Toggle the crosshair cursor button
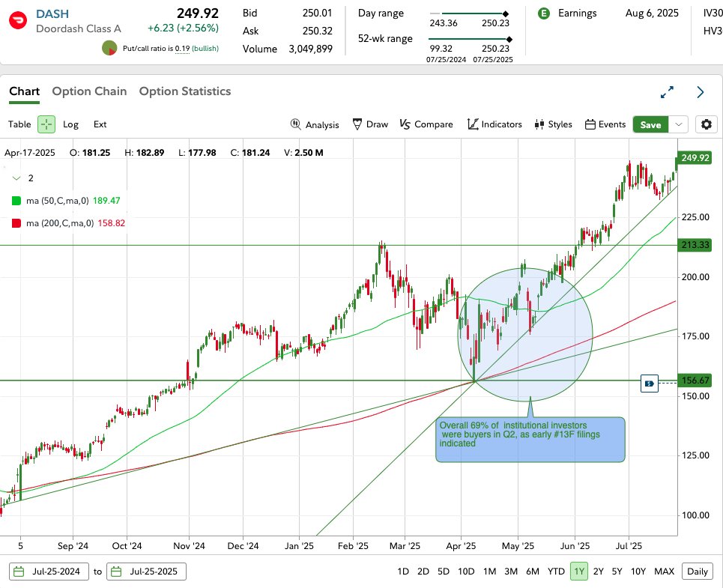 click(x=46, y=124)
